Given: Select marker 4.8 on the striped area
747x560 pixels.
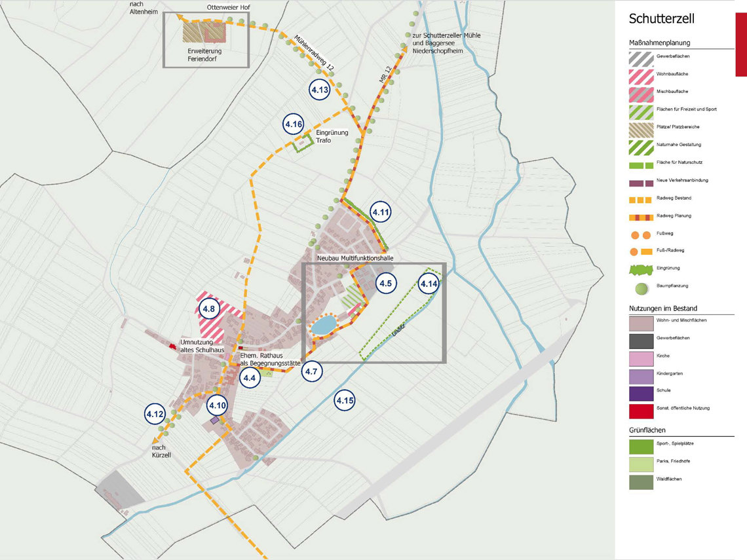Looking at the screenshot, I should pyautogui.click(x=209, y=308).
